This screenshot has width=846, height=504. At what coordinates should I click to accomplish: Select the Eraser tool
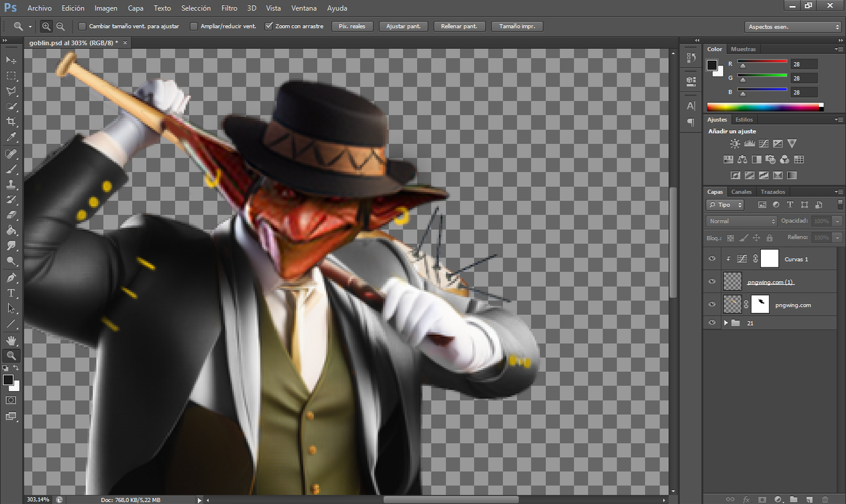click(11, 215)
